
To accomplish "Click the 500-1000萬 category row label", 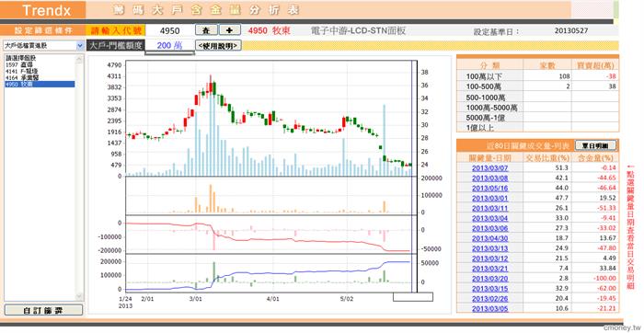I will (487, 98).
